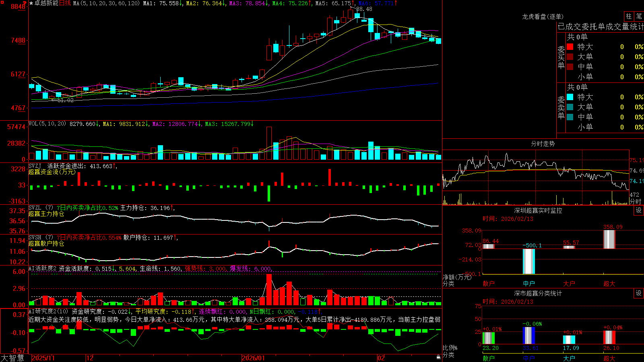Click the 强势线: 3.000 label
644x362 pixels.
pos(205,268)
